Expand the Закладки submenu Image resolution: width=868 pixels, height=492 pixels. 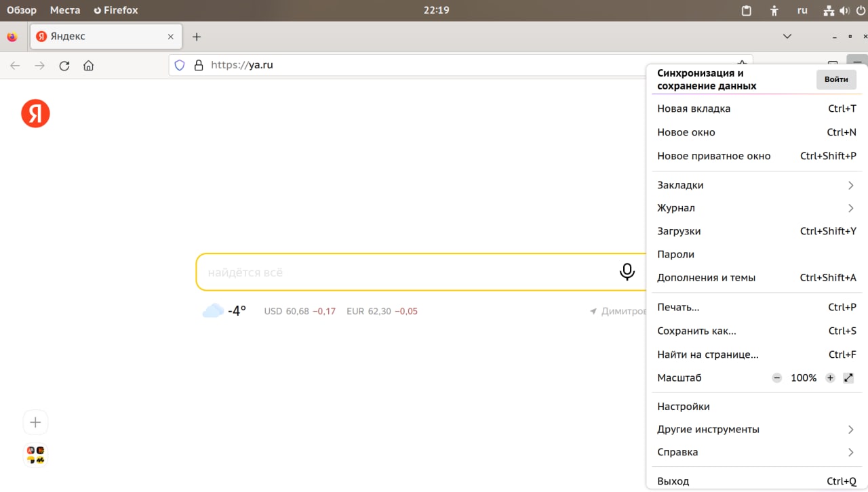[756, 185]
